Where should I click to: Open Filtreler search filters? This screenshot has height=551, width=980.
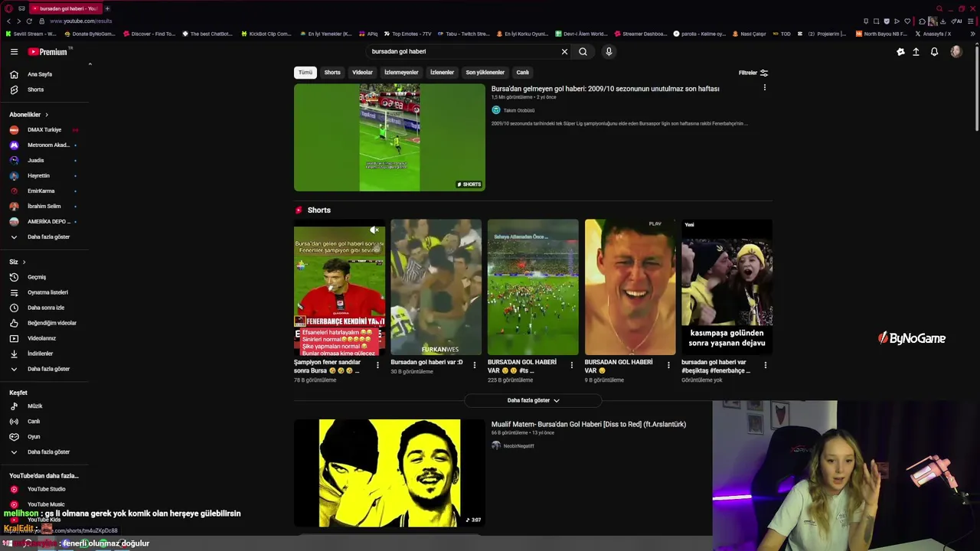click(x=753, y=73)
